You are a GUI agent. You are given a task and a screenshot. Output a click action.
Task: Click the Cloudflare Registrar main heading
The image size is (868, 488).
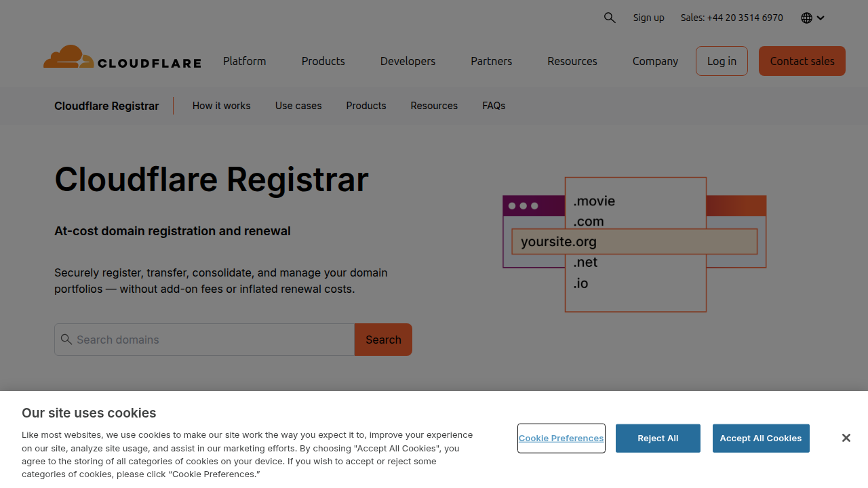[x=212, y=180]
